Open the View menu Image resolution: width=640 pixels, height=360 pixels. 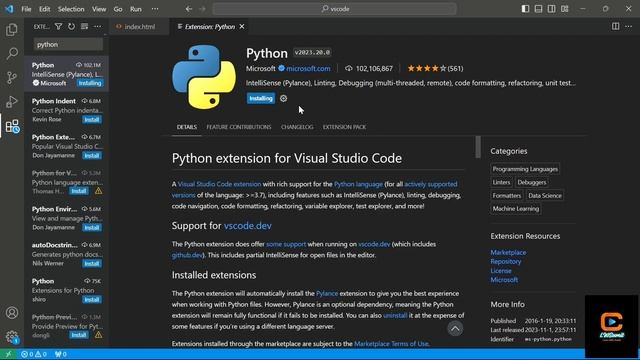click(x=99, y=9)
